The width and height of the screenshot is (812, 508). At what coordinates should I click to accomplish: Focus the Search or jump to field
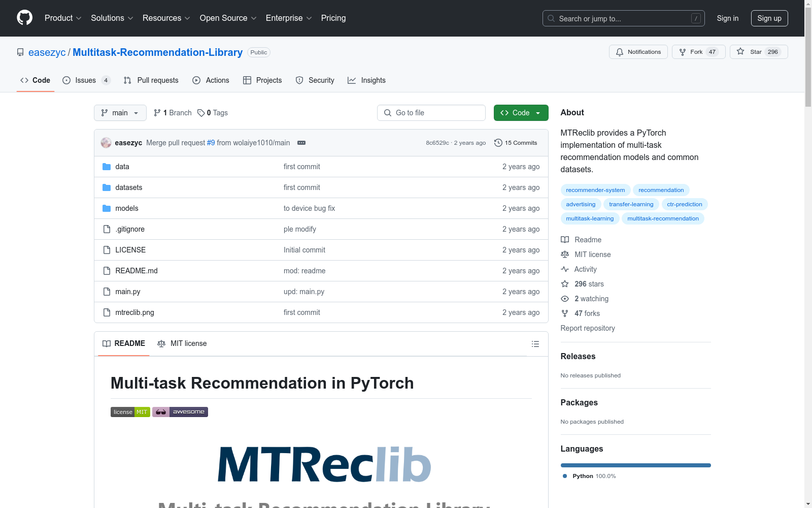point(624,18)
